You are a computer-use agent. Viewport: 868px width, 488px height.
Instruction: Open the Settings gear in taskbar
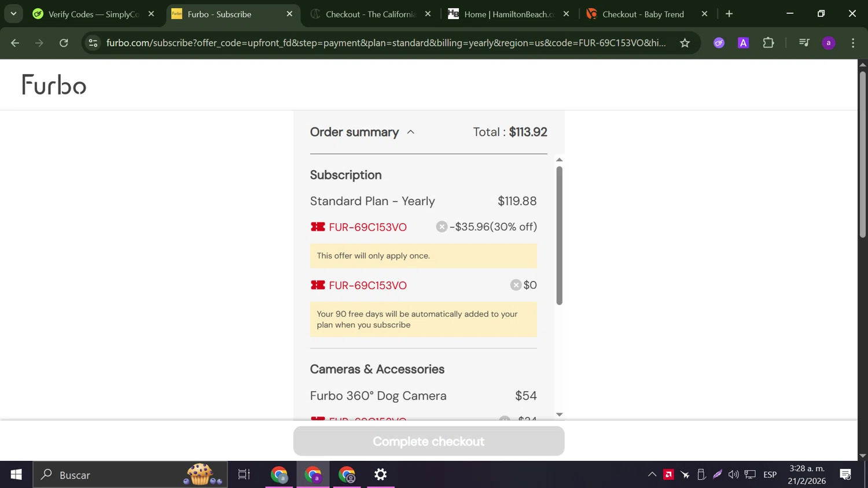click(381, 475)
